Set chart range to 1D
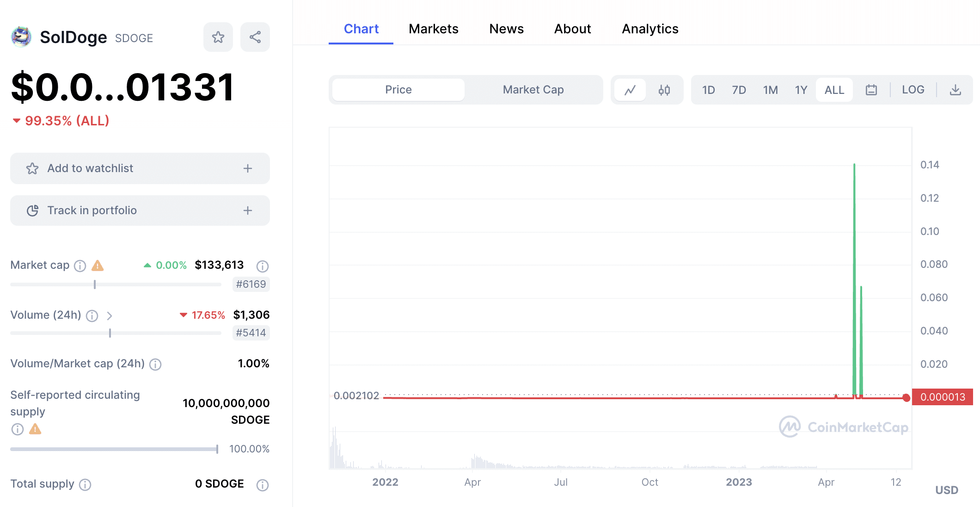 708,90
